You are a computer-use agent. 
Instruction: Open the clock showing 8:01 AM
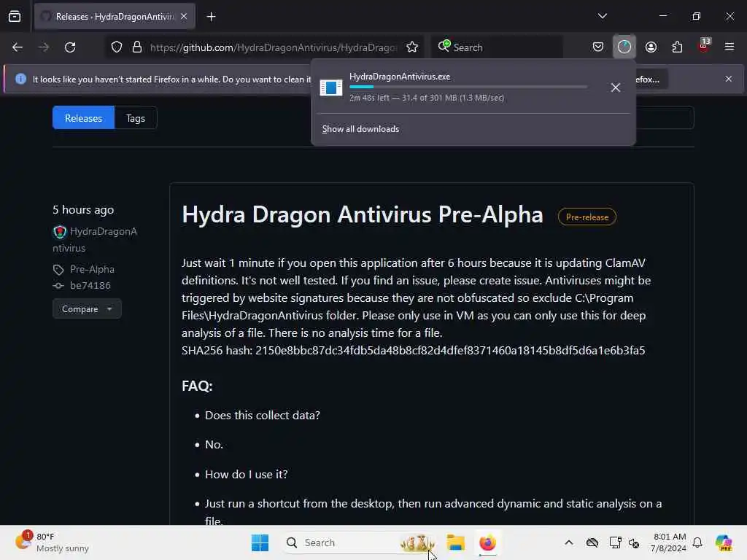click(x=669, y=542)
